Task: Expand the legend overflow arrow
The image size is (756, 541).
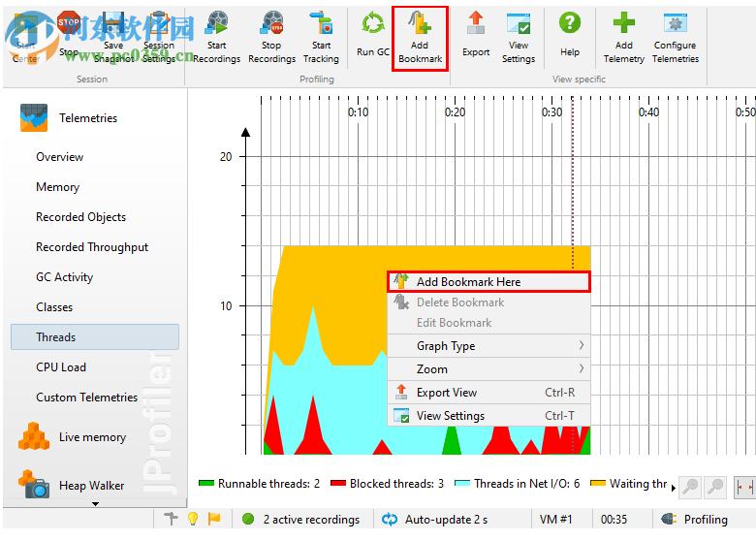Action: [673, 488]
